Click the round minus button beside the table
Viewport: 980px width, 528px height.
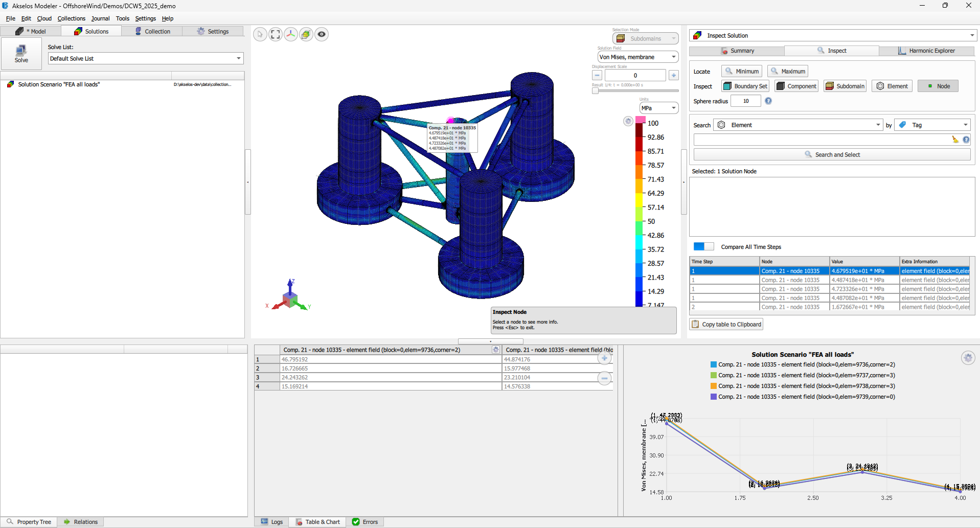(604, 378)
